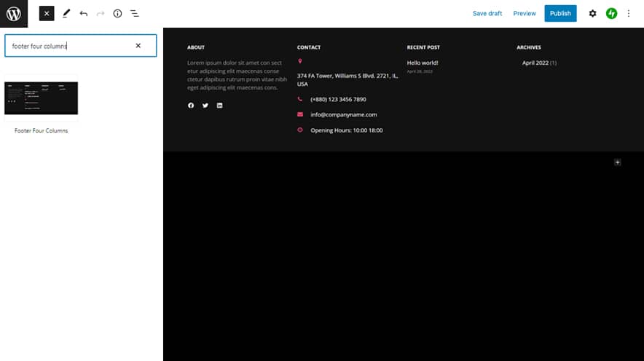The height and width of the screenshot is (361, 644).
Task: Select the recent post date text
Action: click(x=420, y=71)
